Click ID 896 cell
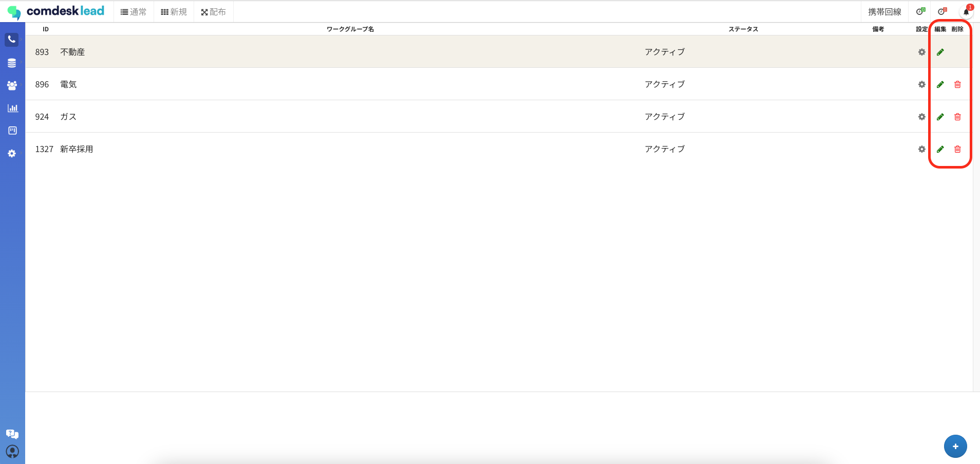Screen dimensions: 980x464 pos(42,84)
